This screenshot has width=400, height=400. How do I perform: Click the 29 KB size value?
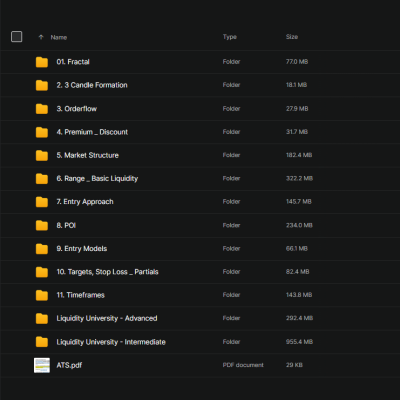294,365
